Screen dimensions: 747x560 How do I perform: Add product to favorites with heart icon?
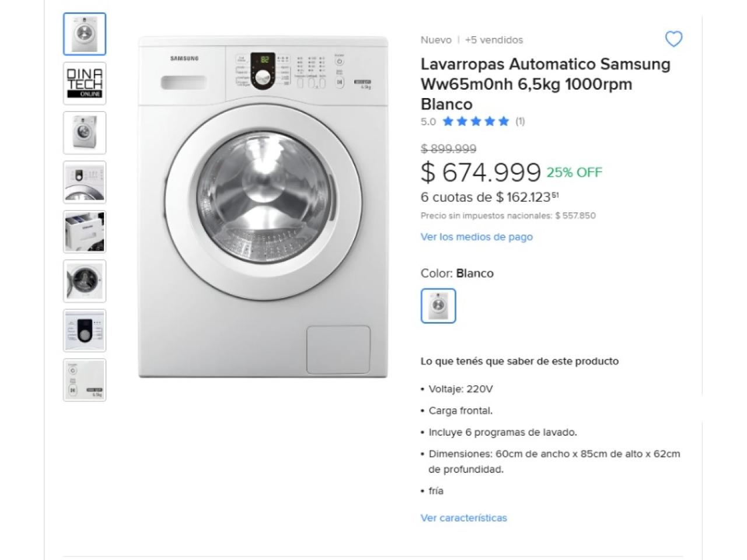(x=673, y=39)
